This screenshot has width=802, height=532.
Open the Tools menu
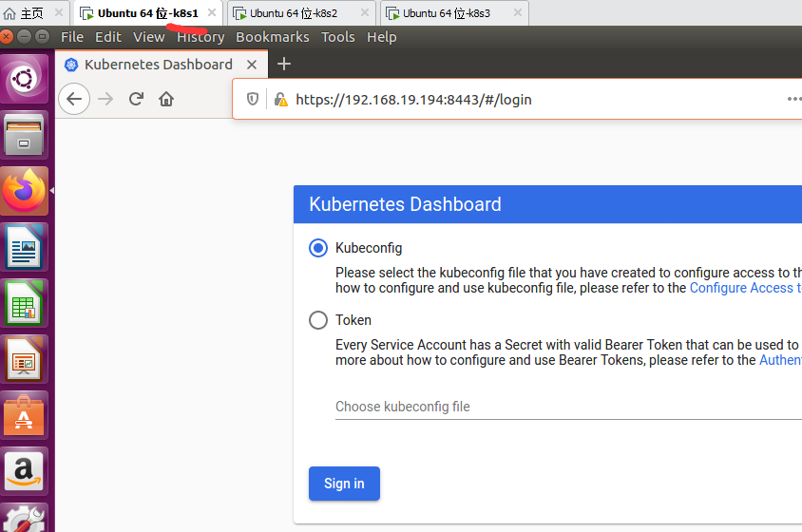click(337, 37)
